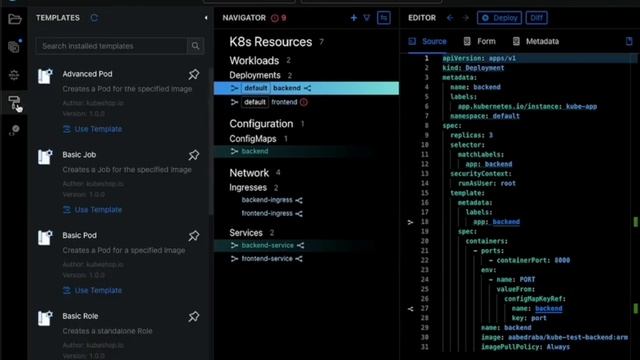Screen dimensions: 640x360
Task: Collapse the Ingresses subsection
Action: 248,188
